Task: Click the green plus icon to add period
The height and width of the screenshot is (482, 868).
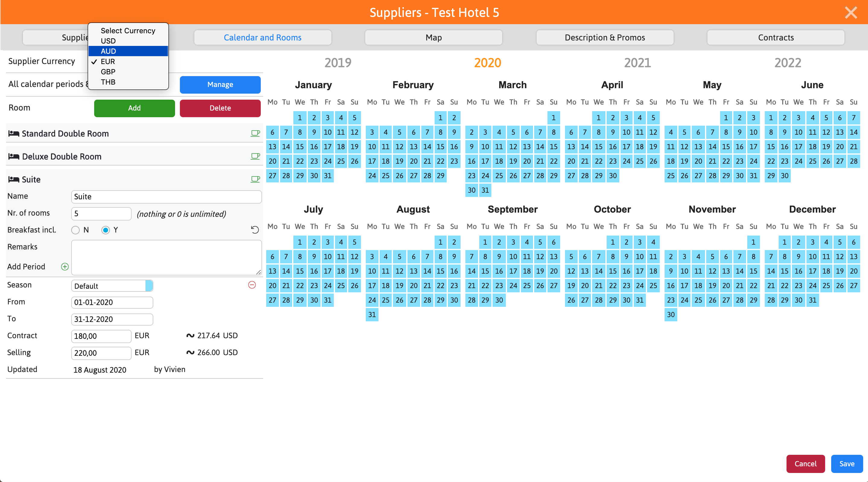Action: click(65, 267)
